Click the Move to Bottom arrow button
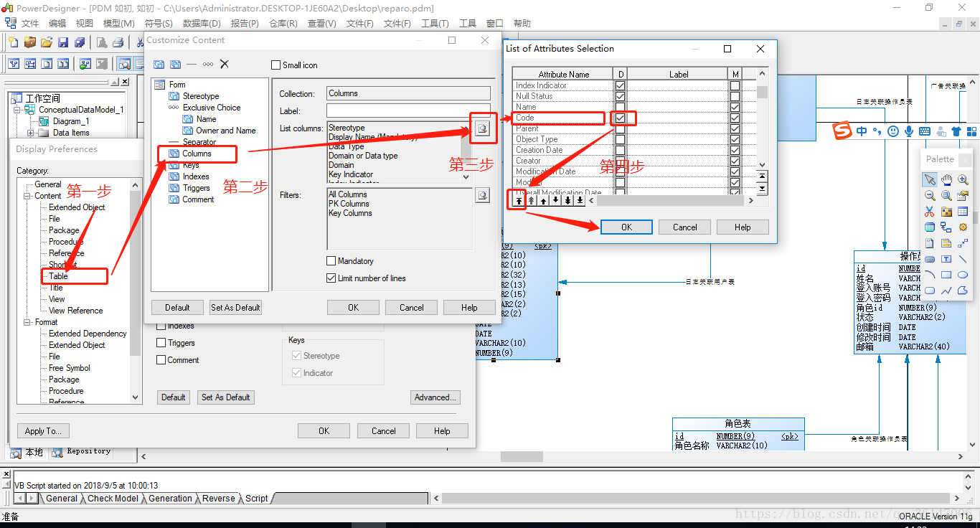980x528 pixels. click(580, 200)
